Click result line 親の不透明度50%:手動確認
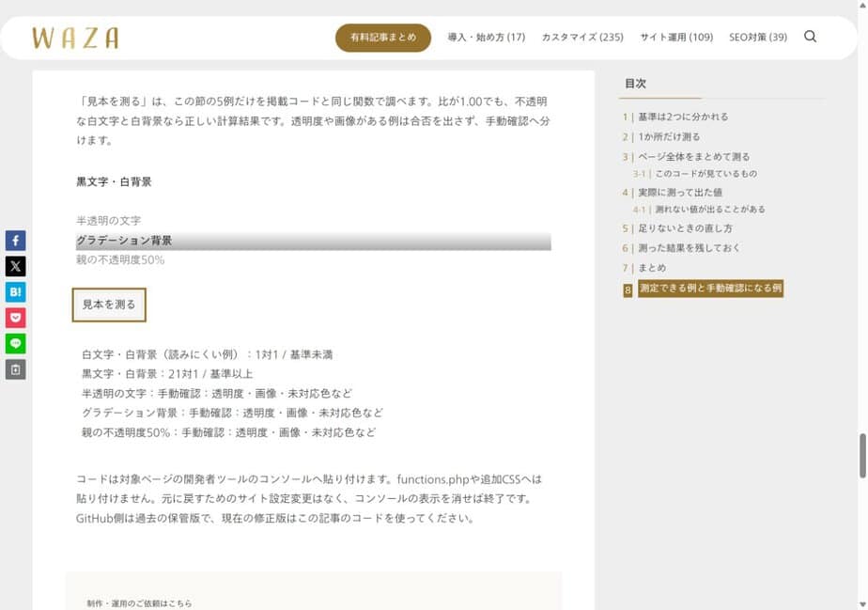This screenshot has width=868, height=610. pyautogui.click(x=228, y=432)
